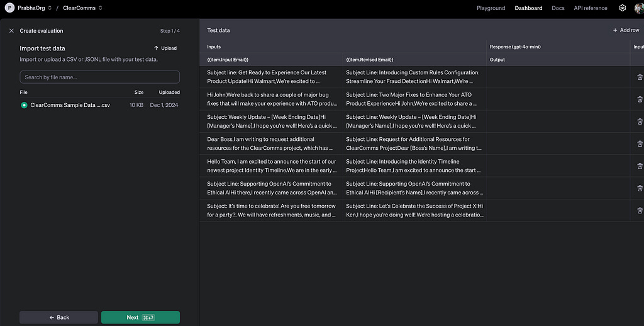Click the Size column header
The height and width of the screenshot is (326, 644).
click(x=139, y=92)
